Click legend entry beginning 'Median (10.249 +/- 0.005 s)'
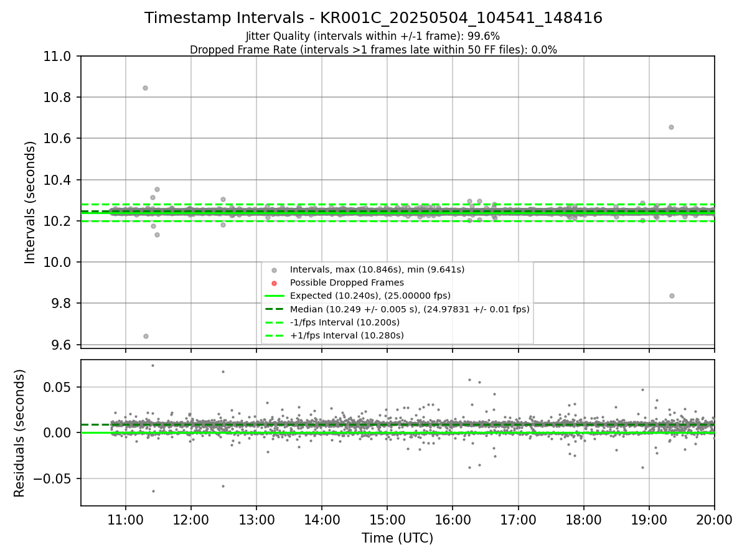 (410, 309)
